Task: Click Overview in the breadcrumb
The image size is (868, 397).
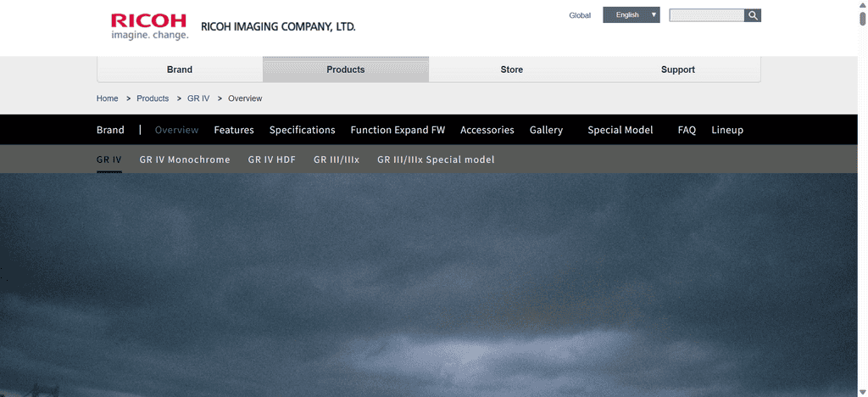Action: pyautogui.click(x=245, y=98)
